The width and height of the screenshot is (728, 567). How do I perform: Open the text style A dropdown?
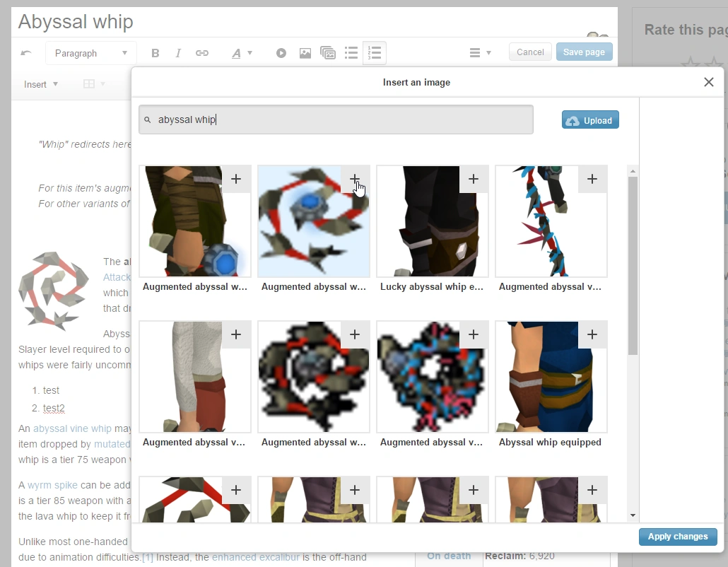point(242,53)
